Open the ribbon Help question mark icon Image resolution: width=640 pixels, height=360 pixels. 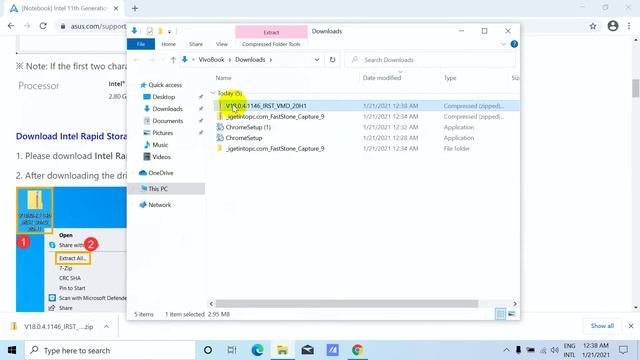514,44
